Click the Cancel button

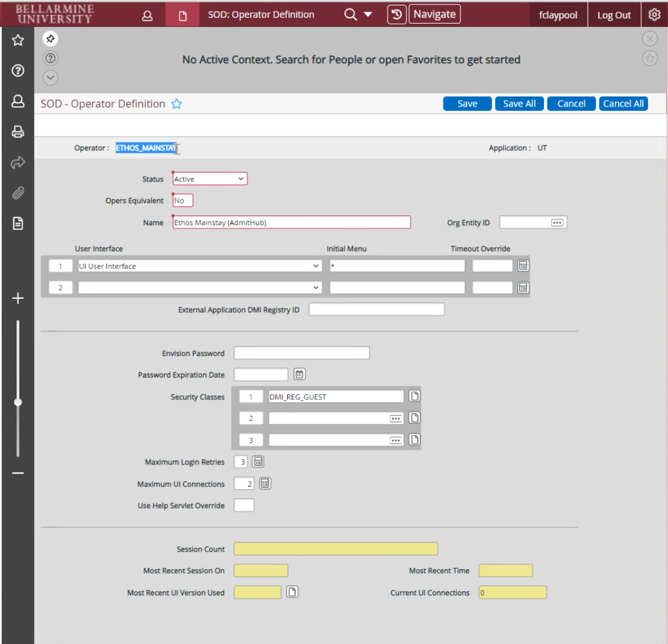[571, 103]
